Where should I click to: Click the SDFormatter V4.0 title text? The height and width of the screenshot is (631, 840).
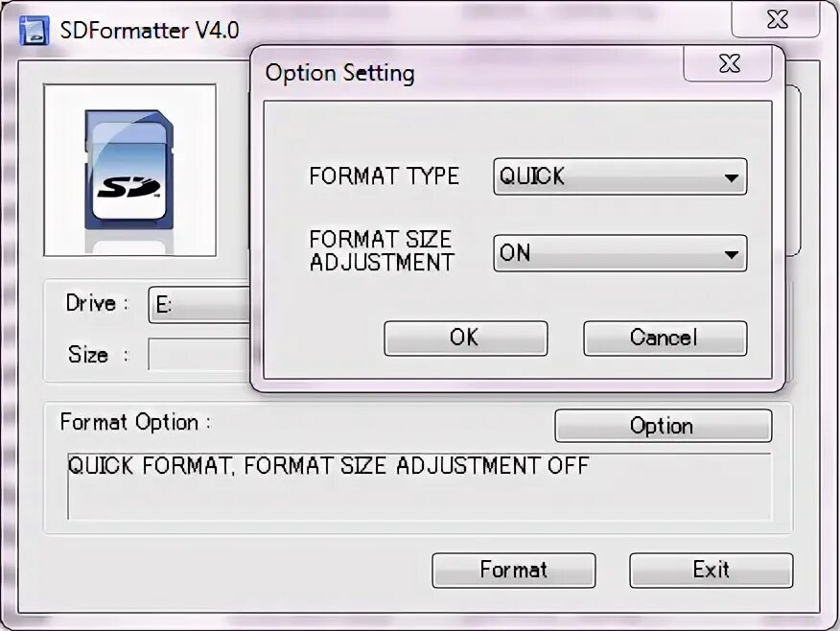(x=150, y=31)
